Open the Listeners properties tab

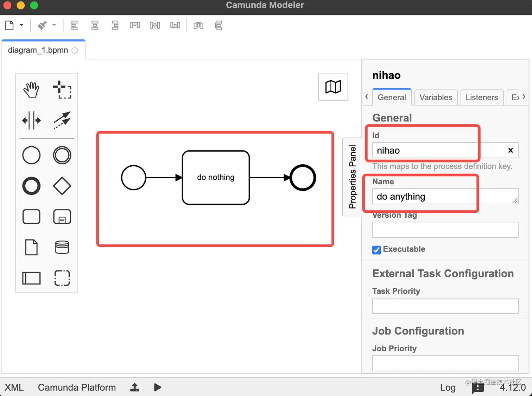[x=482, y=97]
